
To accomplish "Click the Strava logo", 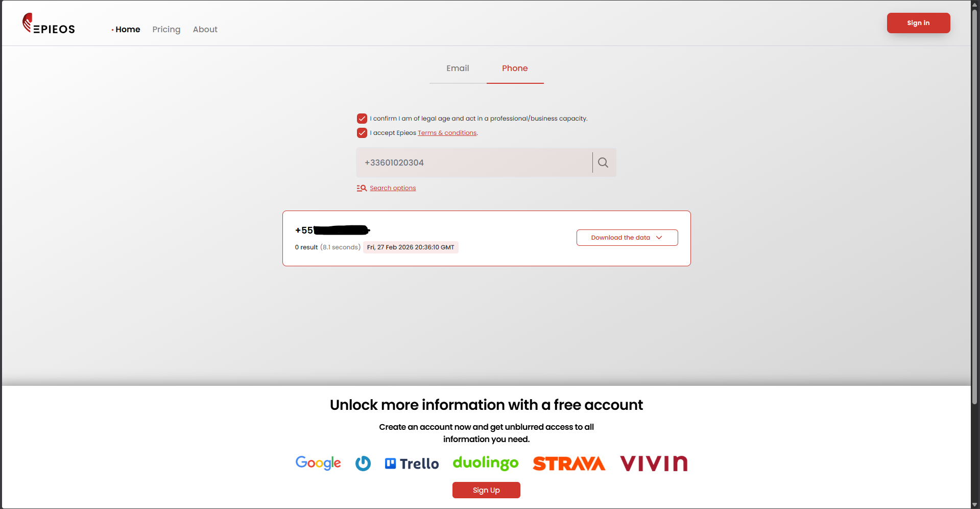I will coord(569,464).
